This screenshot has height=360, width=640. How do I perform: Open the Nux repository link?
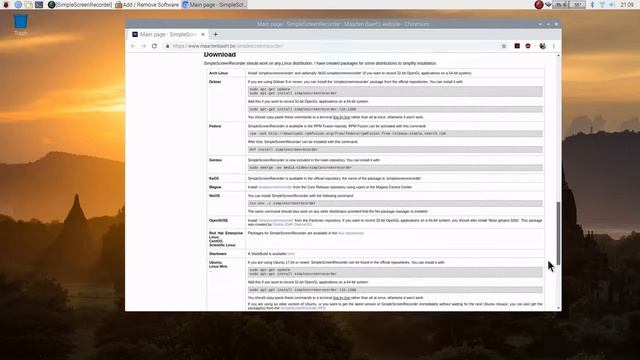(x=351, y=233)
